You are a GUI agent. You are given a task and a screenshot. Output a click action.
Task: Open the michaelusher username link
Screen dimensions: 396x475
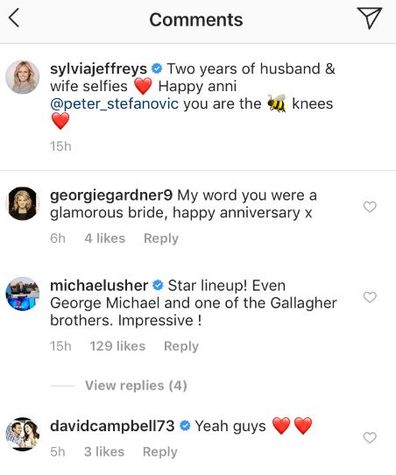pos(99,286)
